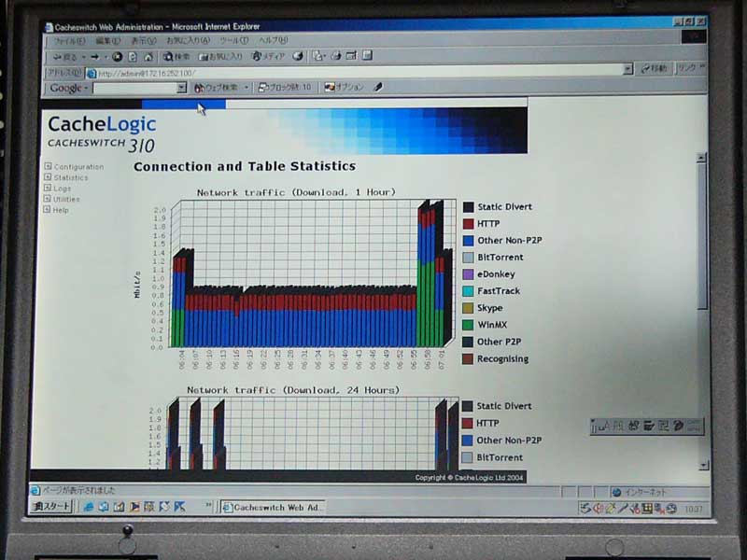The image size is (747, 560).
Task: Open the 編集 menu
Action: coord(107,41)
